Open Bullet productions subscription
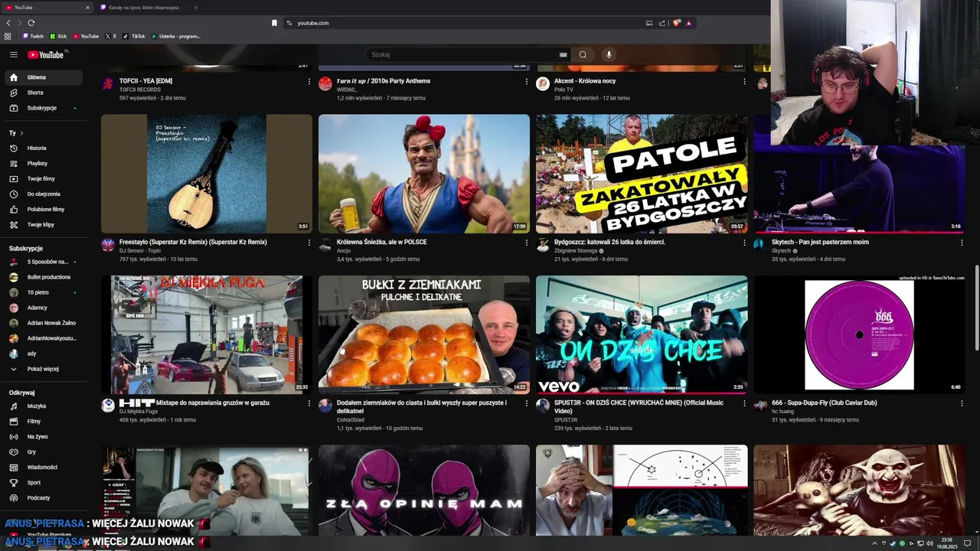 (x=43, y=277)
